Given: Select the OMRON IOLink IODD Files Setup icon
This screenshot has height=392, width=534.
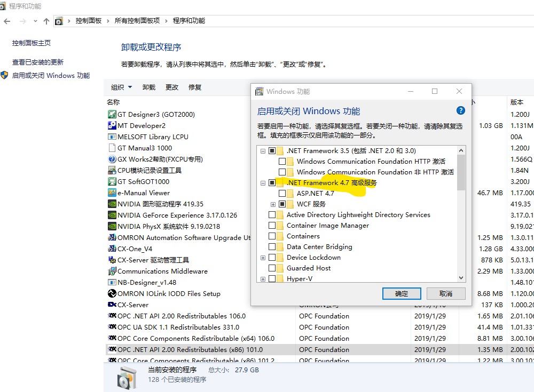Looking at the screenshot, I should pyautogui.click(x=112, y=293).
